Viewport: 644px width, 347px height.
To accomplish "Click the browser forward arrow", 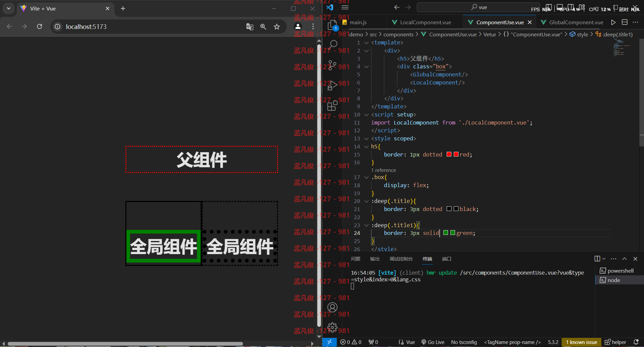I will coord(24,27).
